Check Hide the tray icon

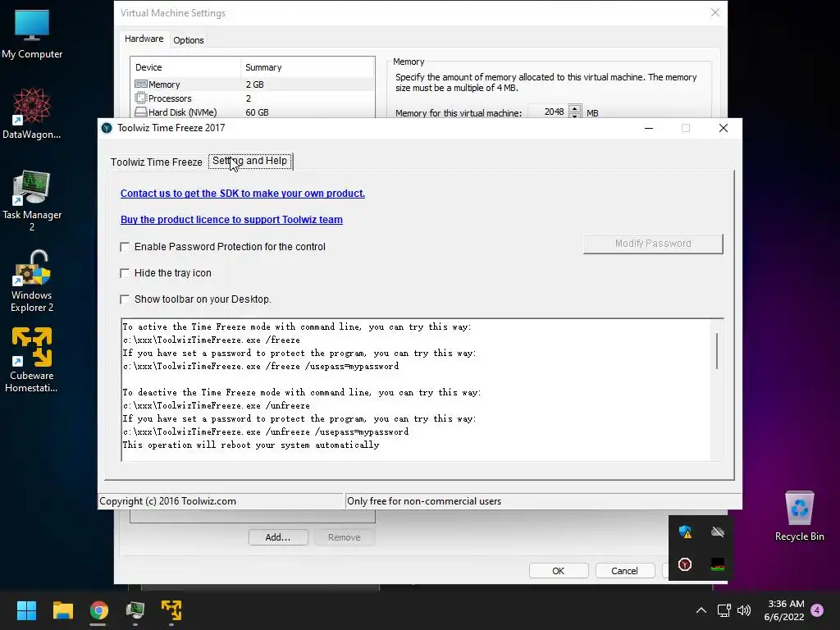pyautogui.click(x=125, y=273)
